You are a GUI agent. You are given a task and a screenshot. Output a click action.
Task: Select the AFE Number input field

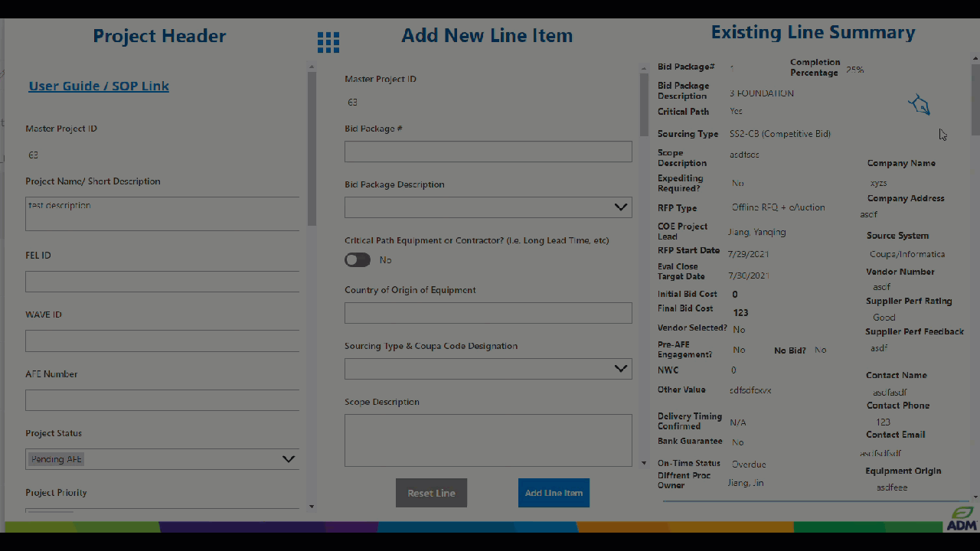[x=162, y=399]
